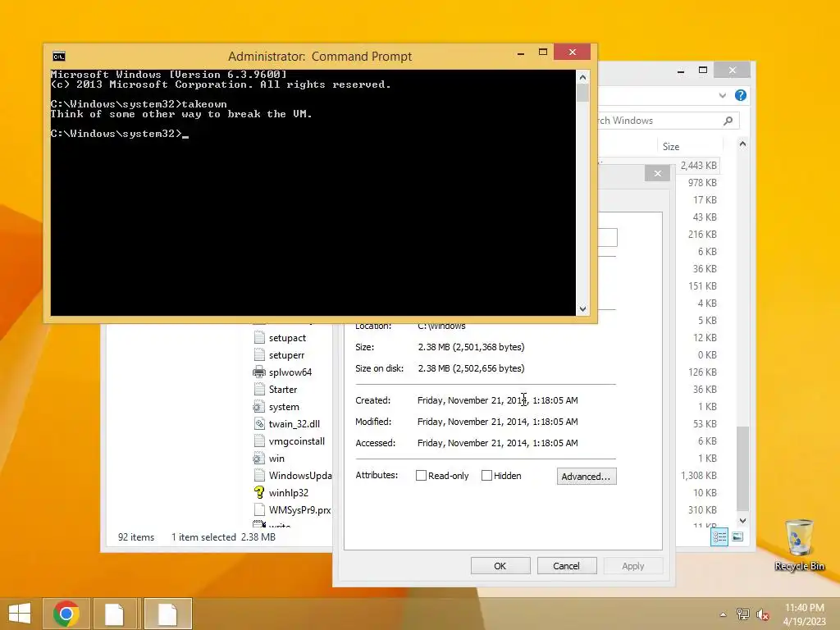Open the Recycle Bin on desktop

[799, 546]
